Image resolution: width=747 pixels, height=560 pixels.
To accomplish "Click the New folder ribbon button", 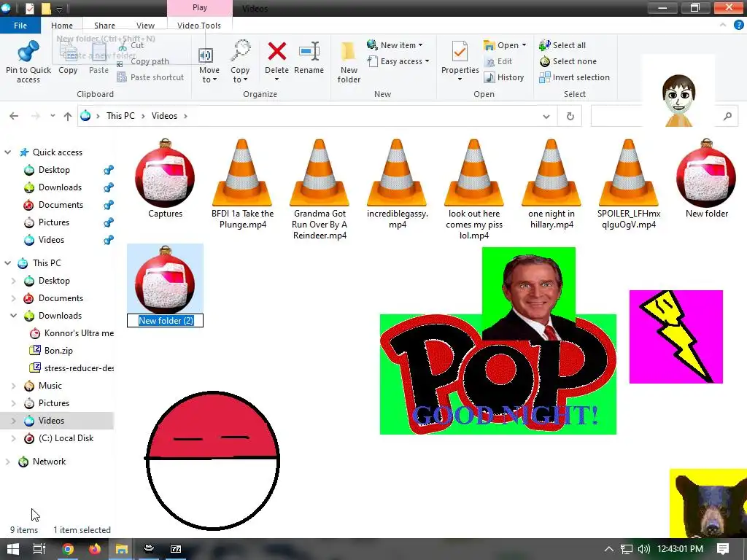I will (349, 62).
